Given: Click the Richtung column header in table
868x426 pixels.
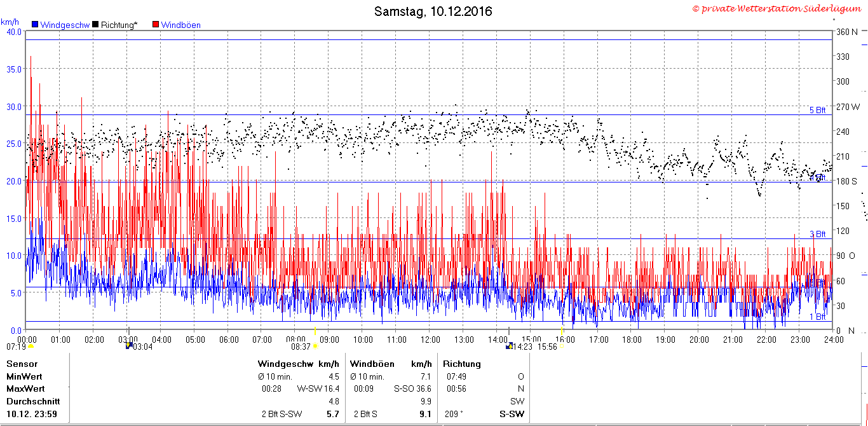Looking at the screenshot, I should coord(462,364).
